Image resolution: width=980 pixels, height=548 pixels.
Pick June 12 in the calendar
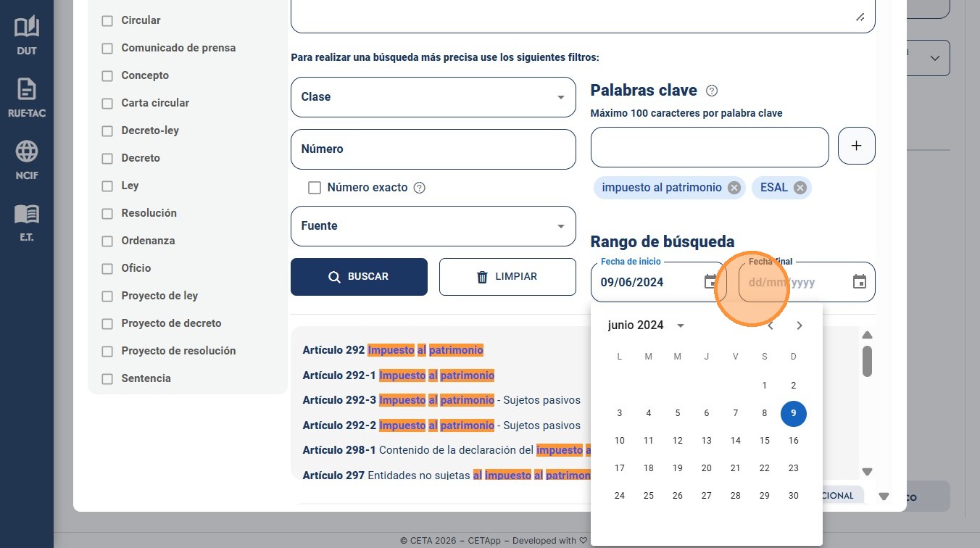pyautogui.click(x=678, y=441)
